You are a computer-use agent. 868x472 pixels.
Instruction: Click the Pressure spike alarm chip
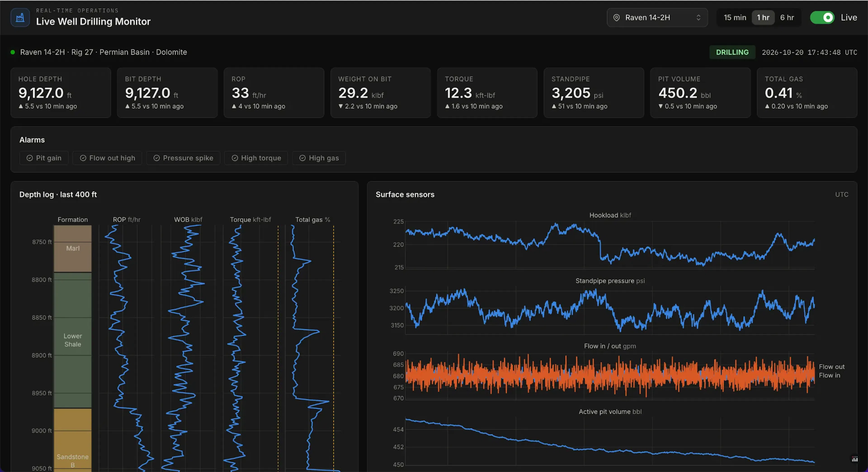click(183, 158)
